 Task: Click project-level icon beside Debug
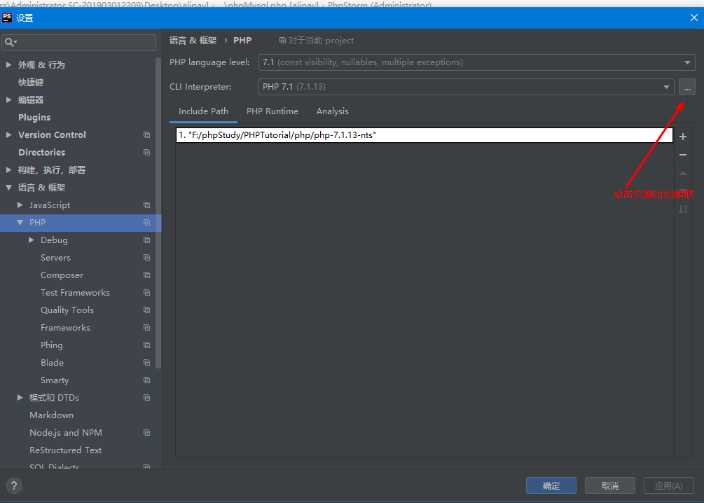tap(147, 240)
